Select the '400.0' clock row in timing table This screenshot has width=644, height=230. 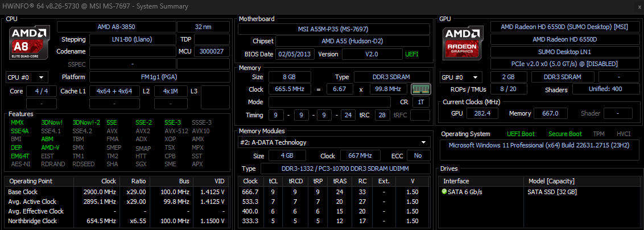(334, 211)
